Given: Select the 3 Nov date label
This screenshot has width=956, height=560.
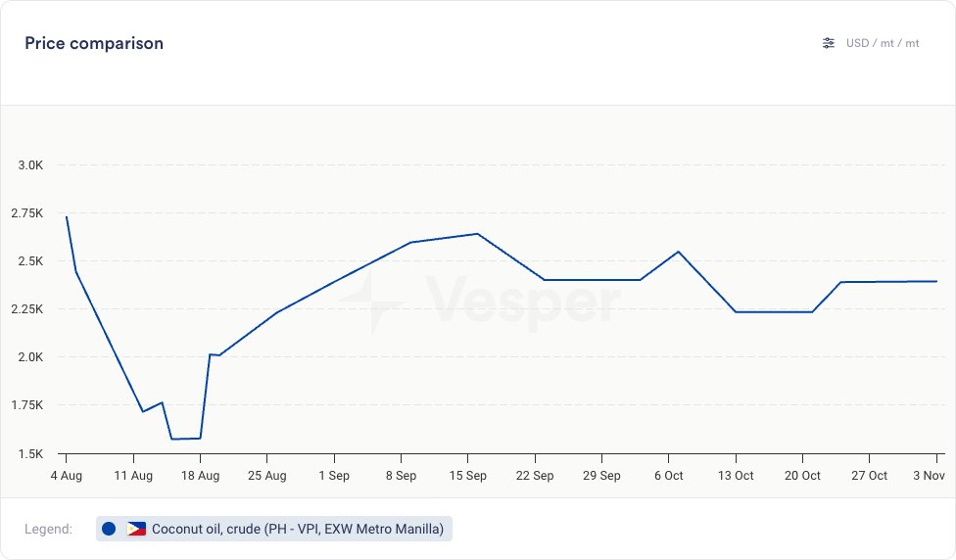Looking at the screenshot, I should 928,476.
